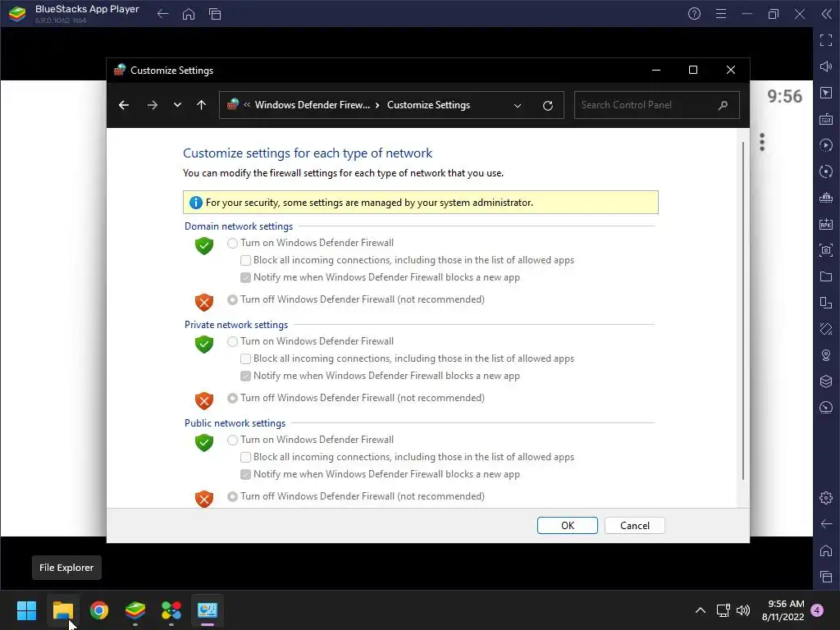Click the Search Control Panel field
Screen dimensions: 840x630
pos(657,105)
